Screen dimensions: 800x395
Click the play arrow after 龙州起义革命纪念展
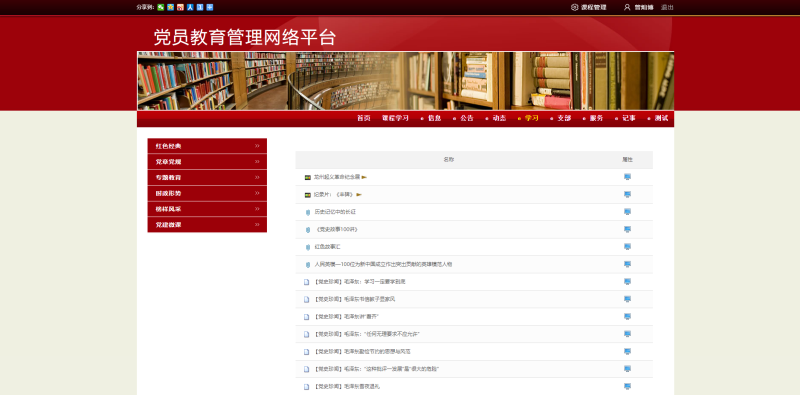coord(364,177)
